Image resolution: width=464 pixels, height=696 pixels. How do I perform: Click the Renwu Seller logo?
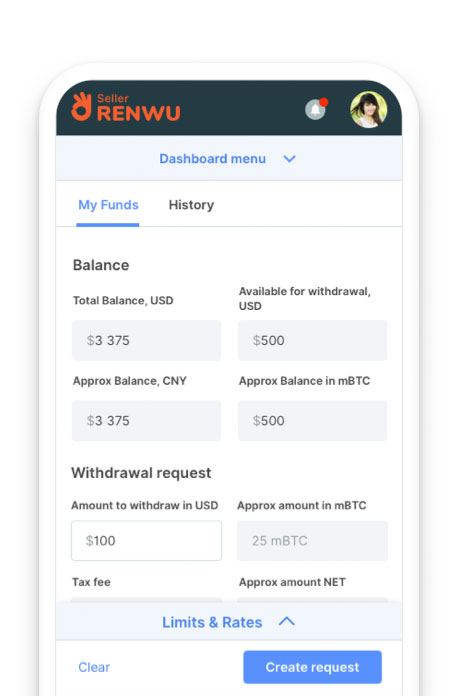coord(126,107)
